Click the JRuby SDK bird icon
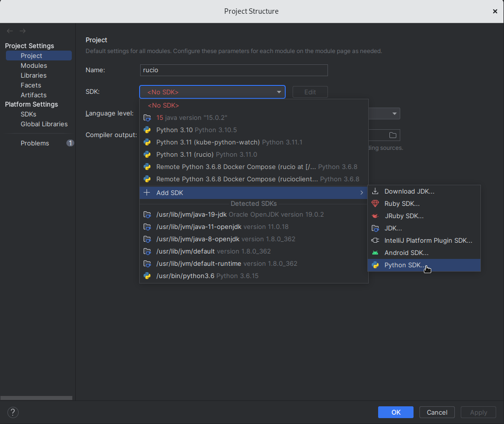Viewport: 504px width, 424px height. click(375, 216)
